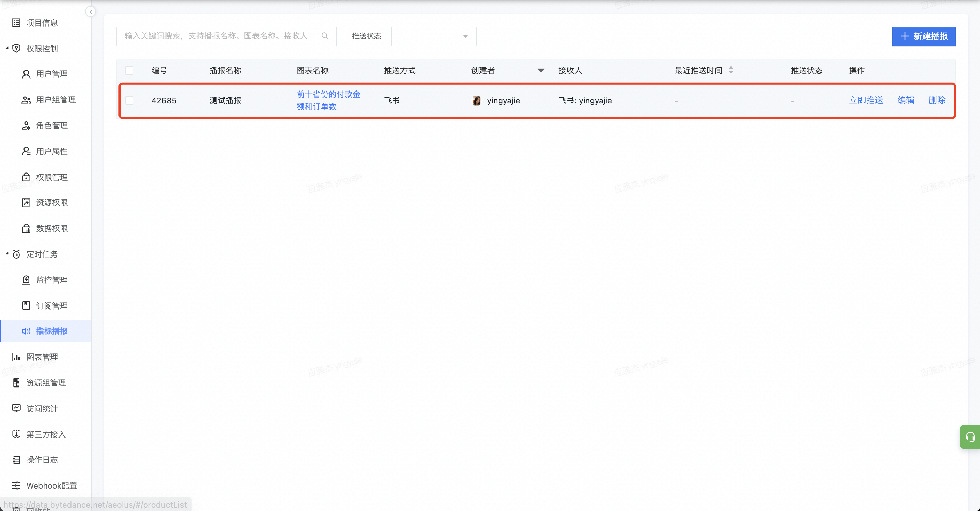
Task: Click the 权限控制 shield icon
Action: pos(16,49)
